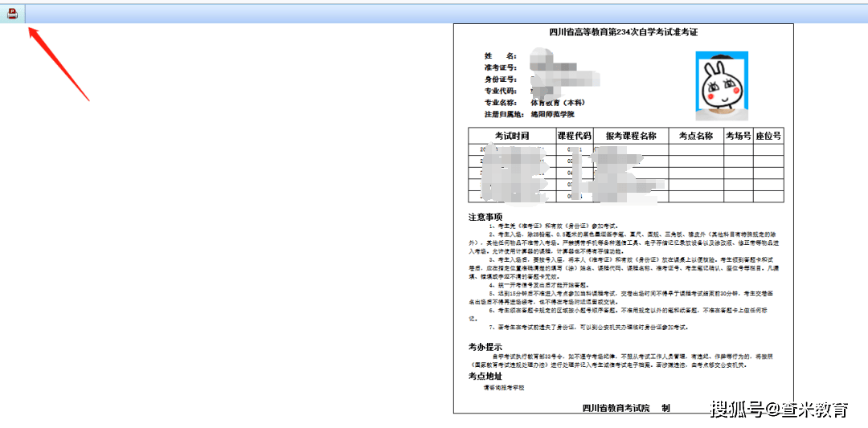This screenshot has width=868, height=428.
Task: Click the title 四川省高等教育第234次自学考试准考证
Action: [x=624, y=32]
